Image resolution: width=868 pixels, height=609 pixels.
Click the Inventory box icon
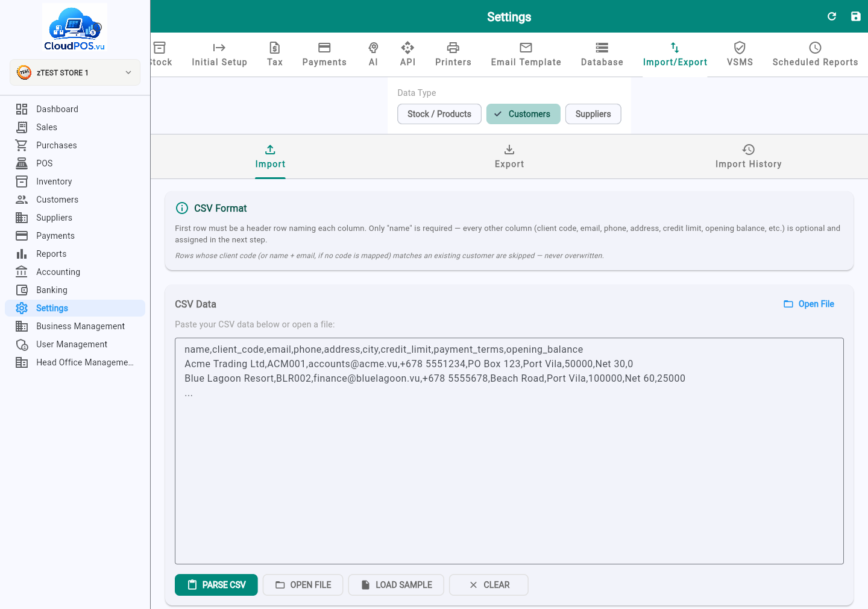click(x=22, y=181)
